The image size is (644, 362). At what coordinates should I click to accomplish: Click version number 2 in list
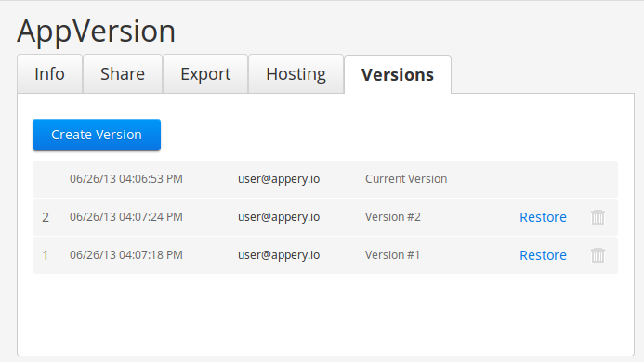(46, 217)
